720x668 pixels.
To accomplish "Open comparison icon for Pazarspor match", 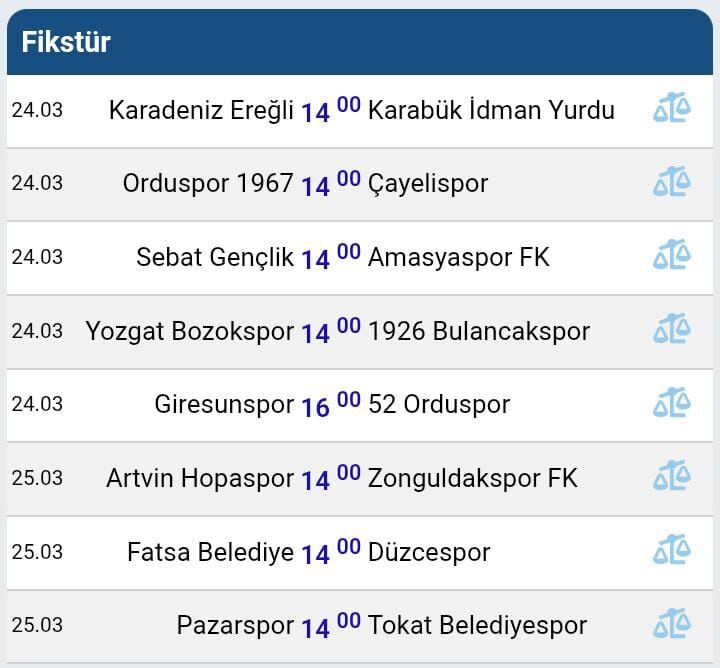I will [671, 624].
